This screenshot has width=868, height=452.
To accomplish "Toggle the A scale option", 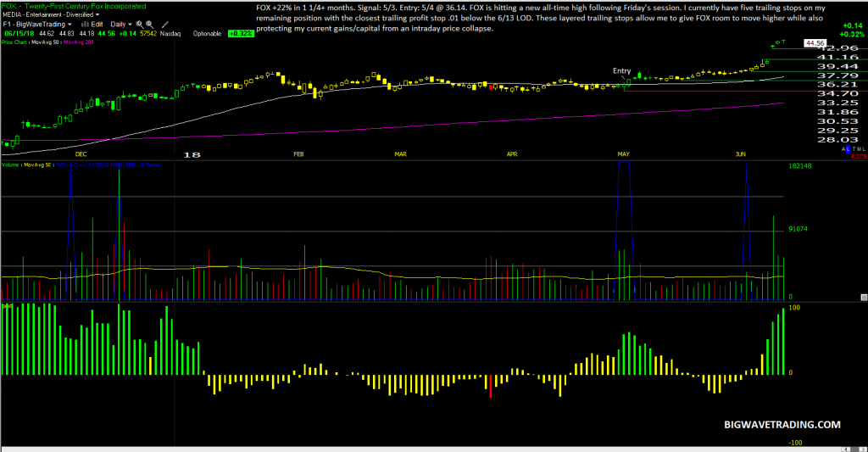I will coord(843,149).
